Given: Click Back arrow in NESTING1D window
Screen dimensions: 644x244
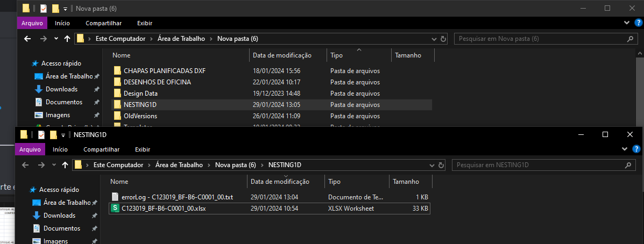Looking at the screenshot, I should [25, 165].
